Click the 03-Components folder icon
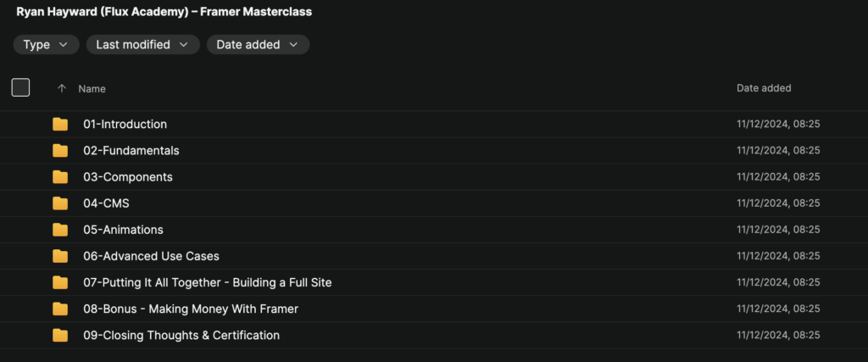Viewport: 868px width, 362px height. pos(60,177)
